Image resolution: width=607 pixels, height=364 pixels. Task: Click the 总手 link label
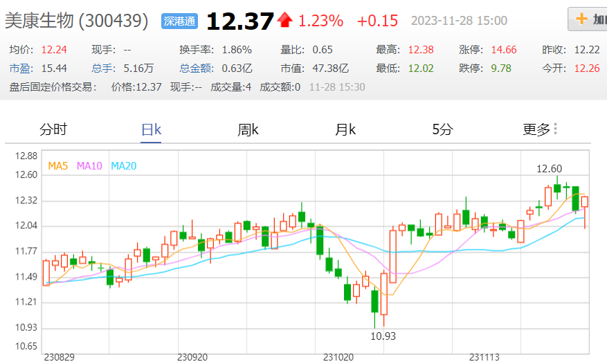(103, 69)
